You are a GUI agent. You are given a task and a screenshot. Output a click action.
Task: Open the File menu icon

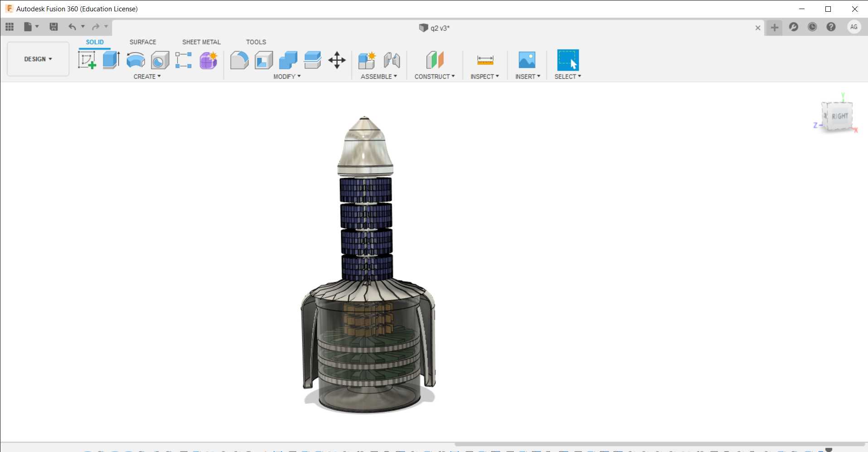28,27
